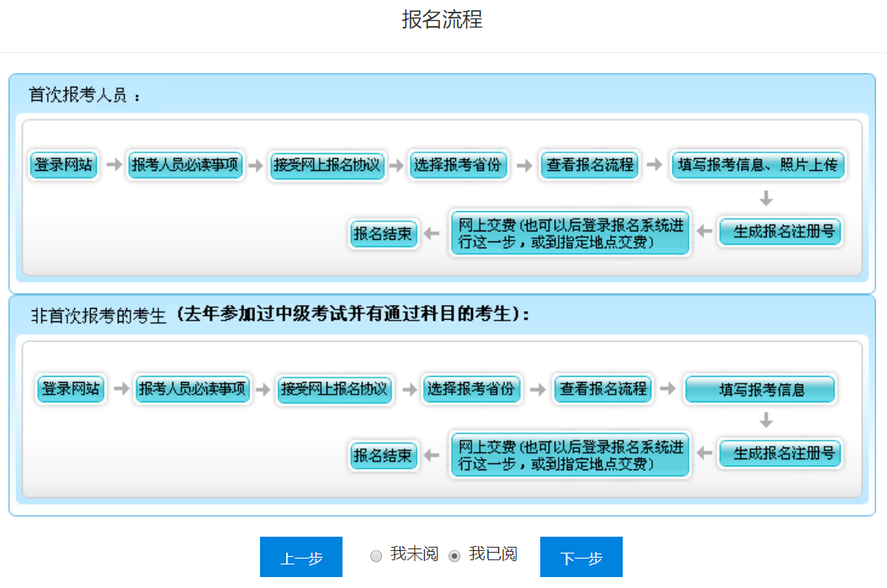The height and width of the screenshot is (588, 887).
Task: Click 报名结束 in the returning candidate flow
Action: pyautogui.click(x=384, y=455)
